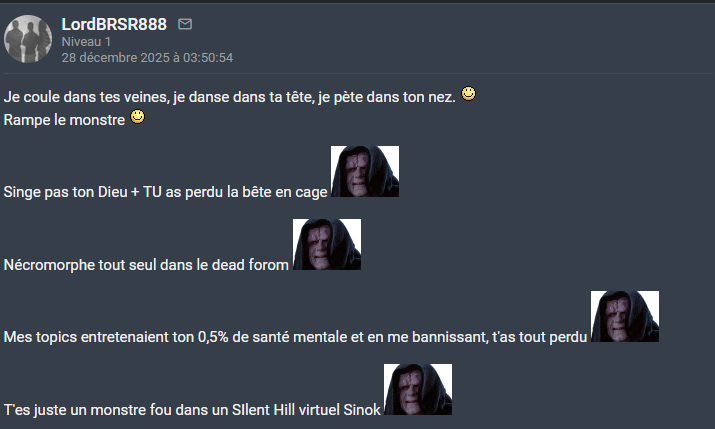Click the word 'Sinok' at the end of the message

[x=362, y=410]
